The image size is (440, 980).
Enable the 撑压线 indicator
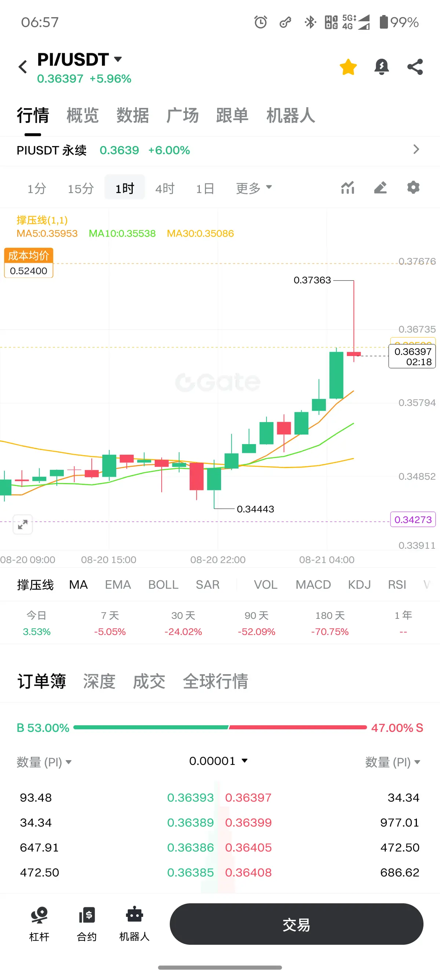[35, 585]
